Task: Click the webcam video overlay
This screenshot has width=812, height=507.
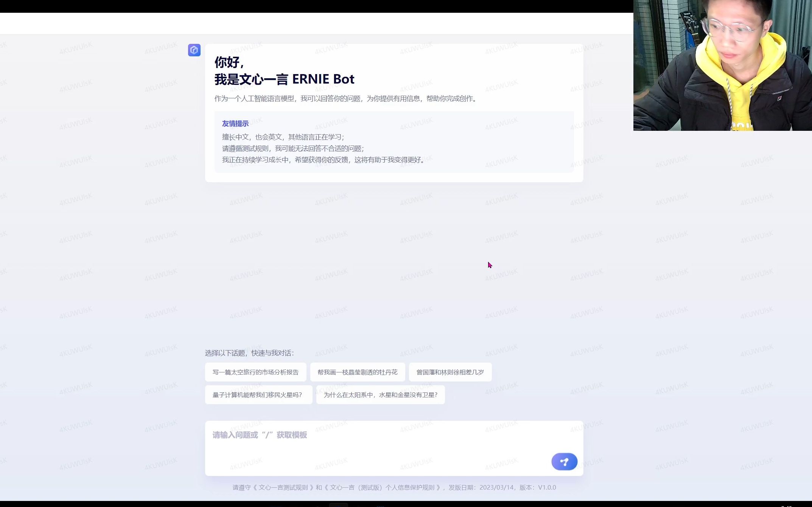Action: click(723, 65)
